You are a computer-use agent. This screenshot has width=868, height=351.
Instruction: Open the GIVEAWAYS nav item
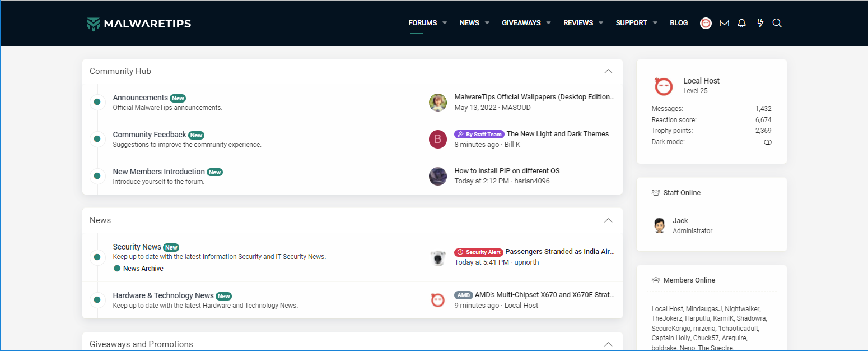click(x=521, y=23)
